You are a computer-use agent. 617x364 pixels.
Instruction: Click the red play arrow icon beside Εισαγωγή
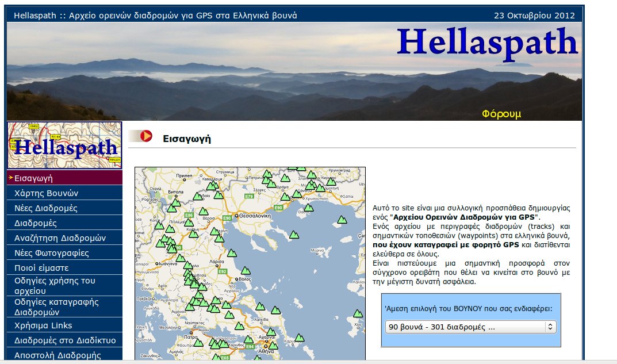[146, 136]
